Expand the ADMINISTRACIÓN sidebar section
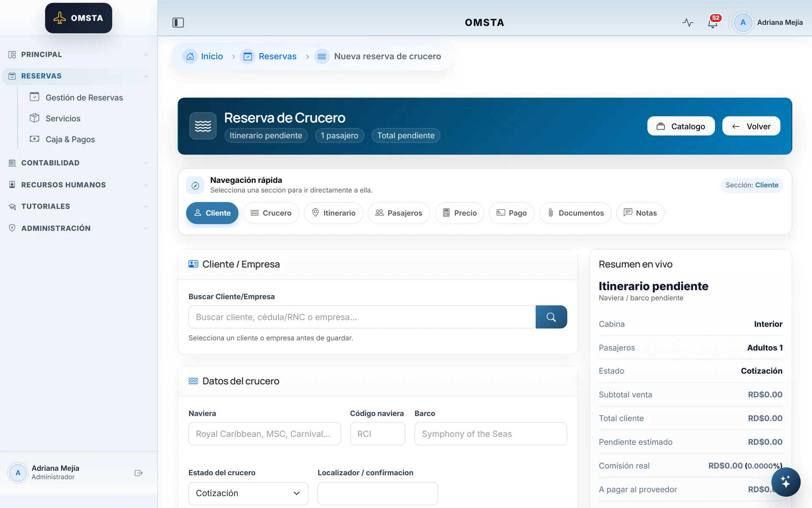The image size is (812, 508). coord(79,228)
